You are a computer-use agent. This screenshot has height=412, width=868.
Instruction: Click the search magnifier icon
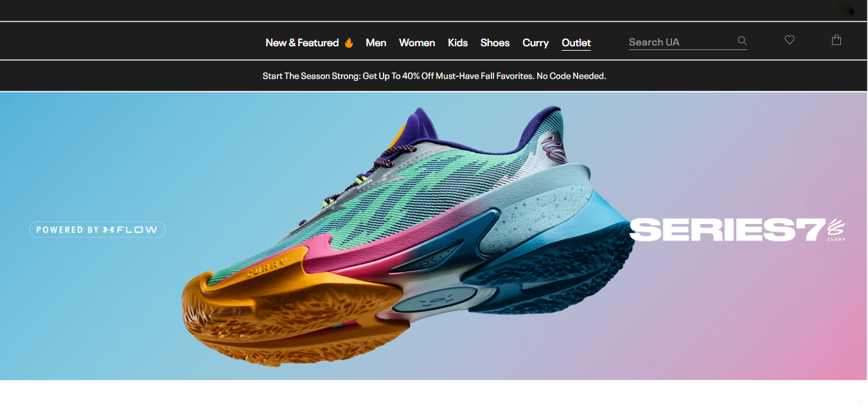tap(742, 41)
